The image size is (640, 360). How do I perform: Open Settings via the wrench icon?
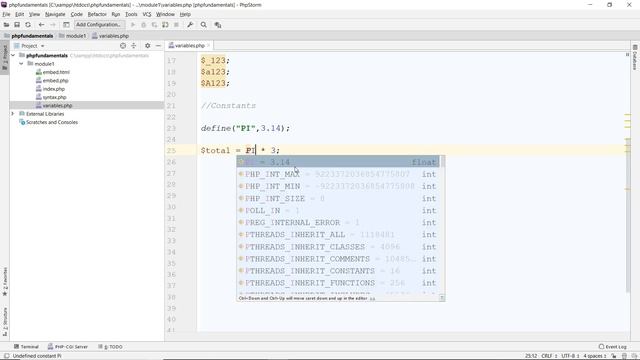(x=190, y=25)
